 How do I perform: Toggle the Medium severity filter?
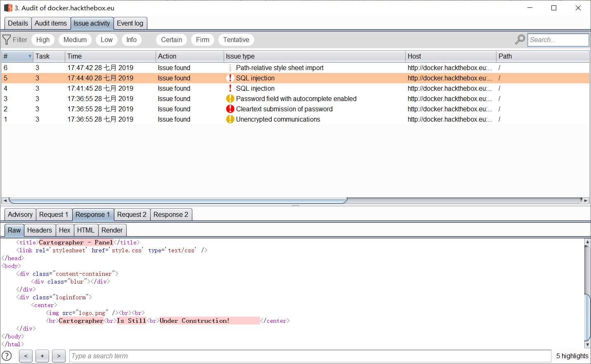click(75, 40)
